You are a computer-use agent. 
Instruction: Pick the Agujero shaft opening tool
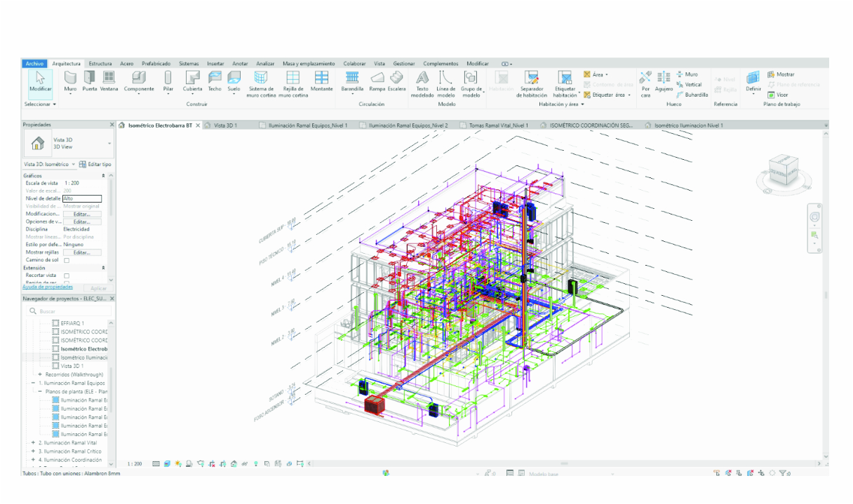pyautogui.click(x=664, y=81)
